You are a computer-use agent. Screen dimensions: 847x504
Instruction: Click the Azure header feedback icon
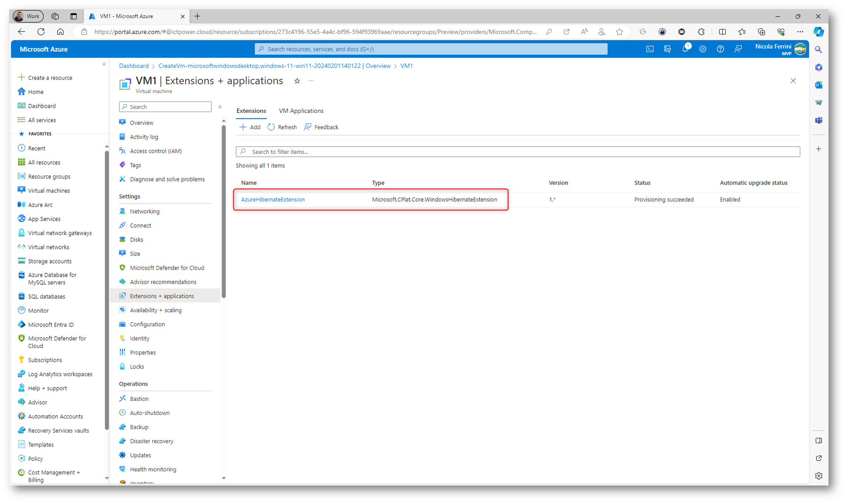point(738,49)
